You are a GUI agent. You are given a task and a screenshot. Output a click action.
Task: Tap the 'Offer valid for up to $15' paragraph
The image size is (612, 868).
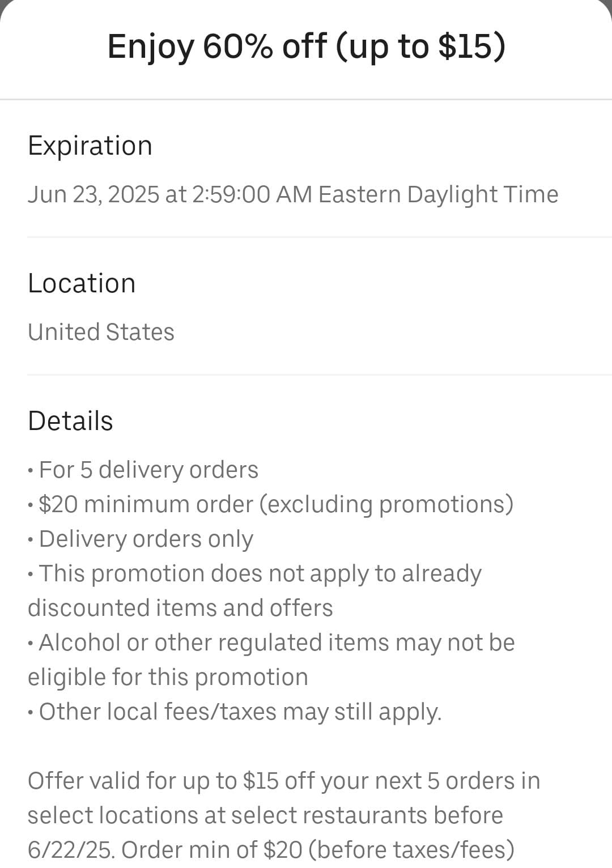[284, 815]
